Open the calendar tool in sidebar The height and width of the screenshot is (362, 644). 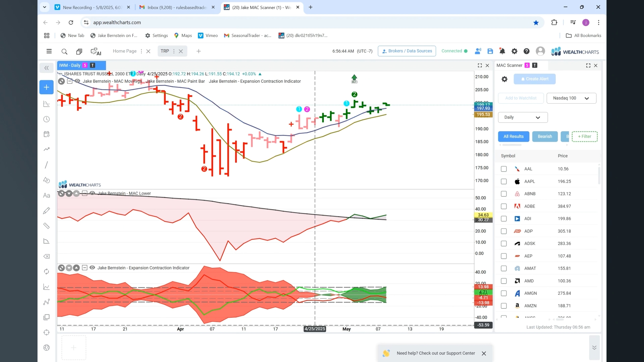[47, 134]
